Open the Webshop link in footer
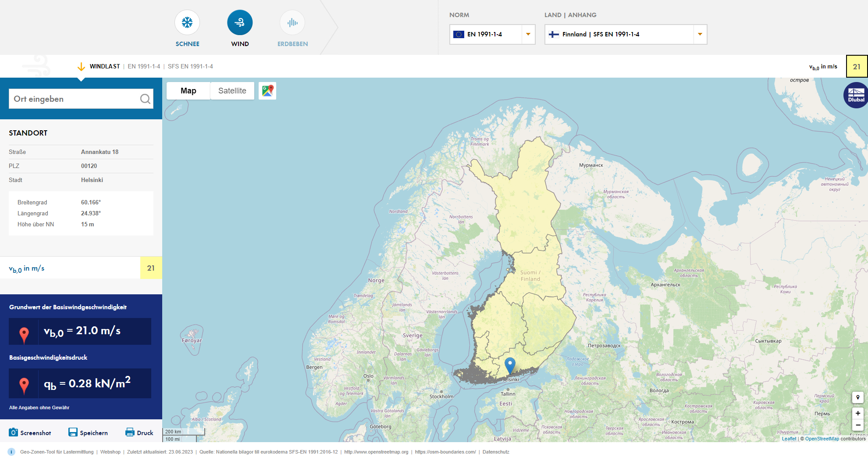 110,452
